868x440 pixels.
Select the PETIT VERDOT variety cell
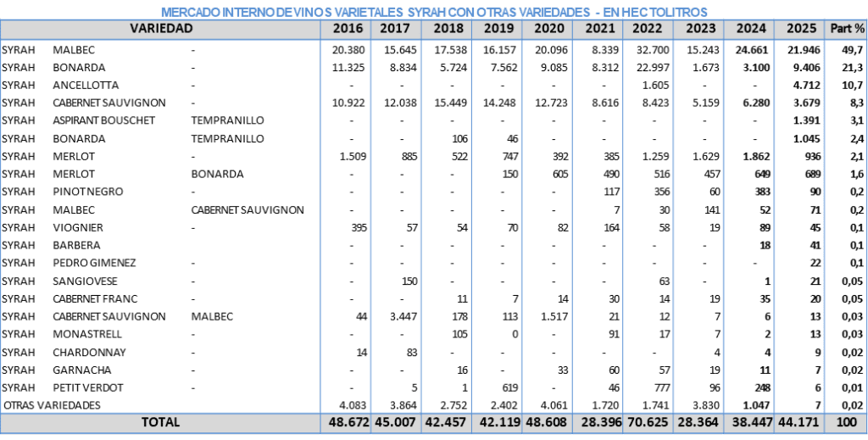(x=88, y=387)
